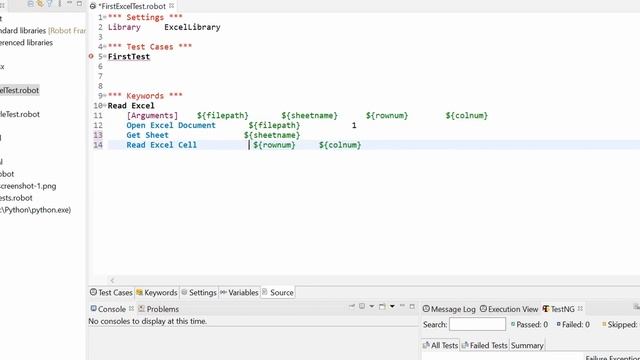The width and height of the screenshot is (640, 360).
Task: Click the value 1 on line 12
Action: click(354, 125)
